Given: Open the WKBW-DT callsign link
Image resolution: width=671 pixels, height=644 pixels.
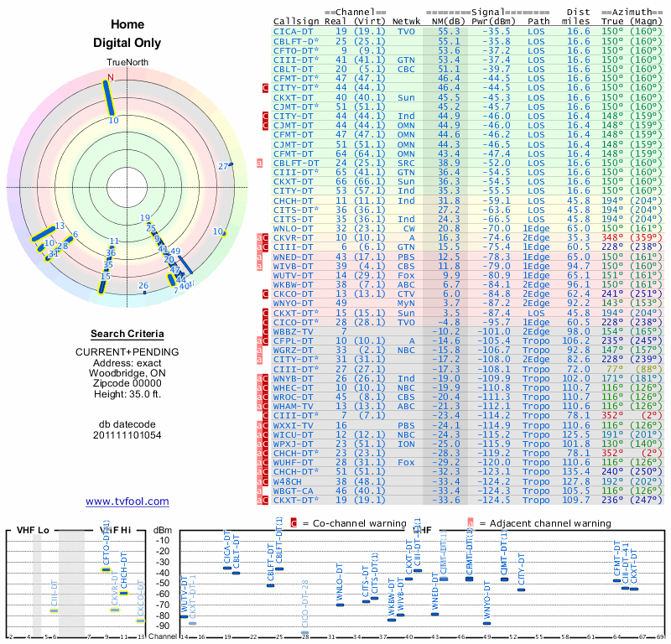Looking at the screenshot, I should point(293,284).
